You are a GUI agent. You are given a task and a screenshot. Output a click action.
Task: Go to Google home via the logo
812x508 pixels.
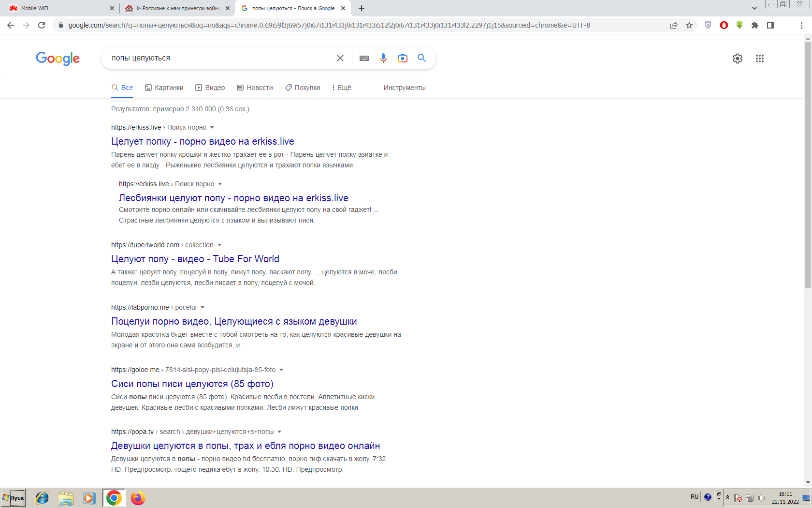58,59
